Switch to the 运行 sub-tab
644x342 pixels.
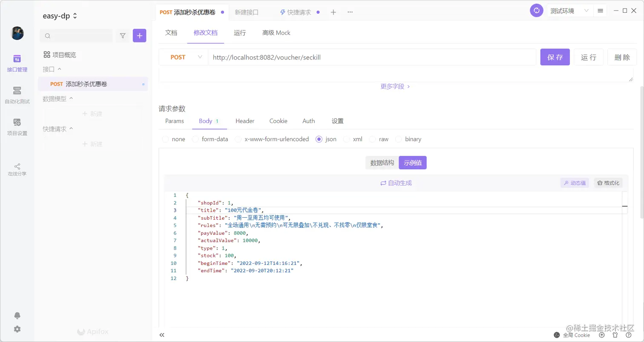coord(240,33)
